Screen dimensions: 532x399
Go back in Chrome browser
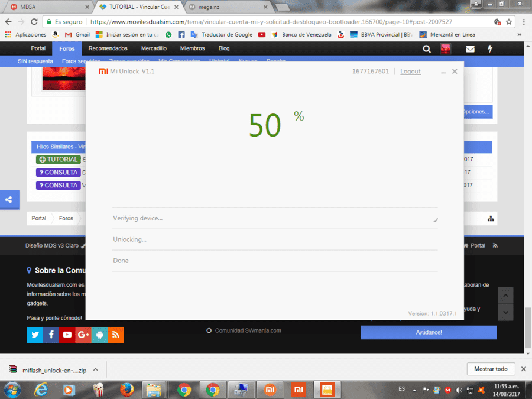pos(8,22)
